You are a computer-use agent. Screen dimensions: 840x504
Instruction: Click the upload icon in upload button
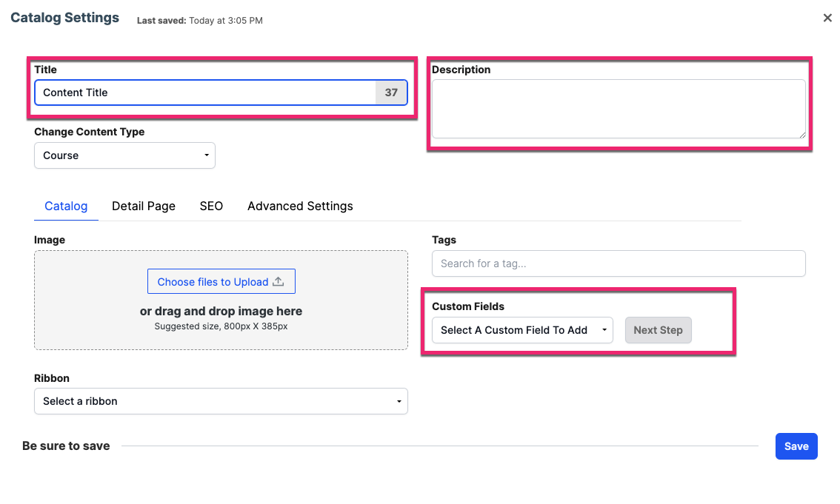point(278,281)
